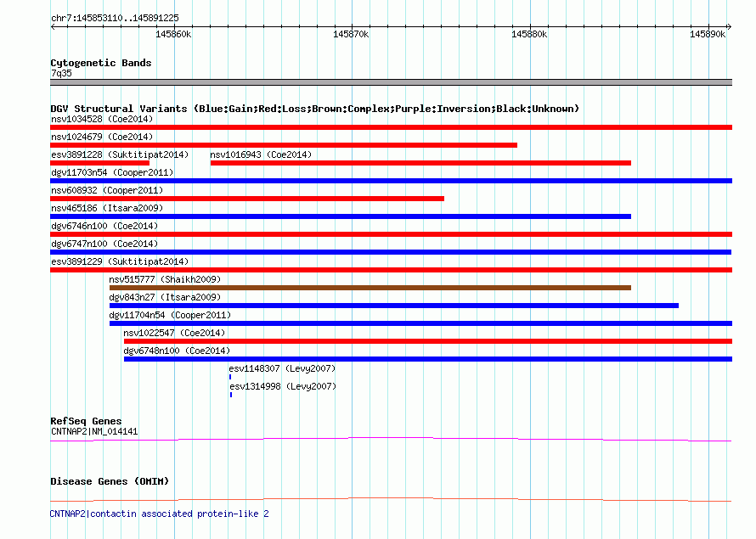The height and width of the screenshot is (539, 756).
Task: Click the Cytogenetic Bands track title
Action: point(101,63)
